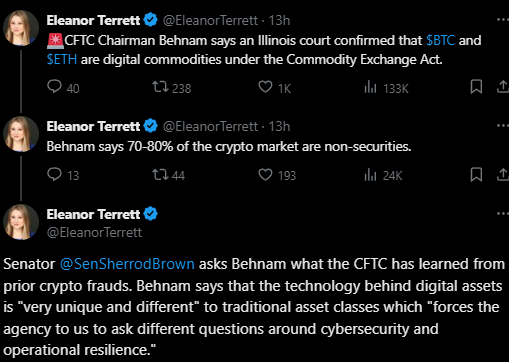Open the $BTC cashtag link
This screenshot has width=509, height=362.
point(440,41)
